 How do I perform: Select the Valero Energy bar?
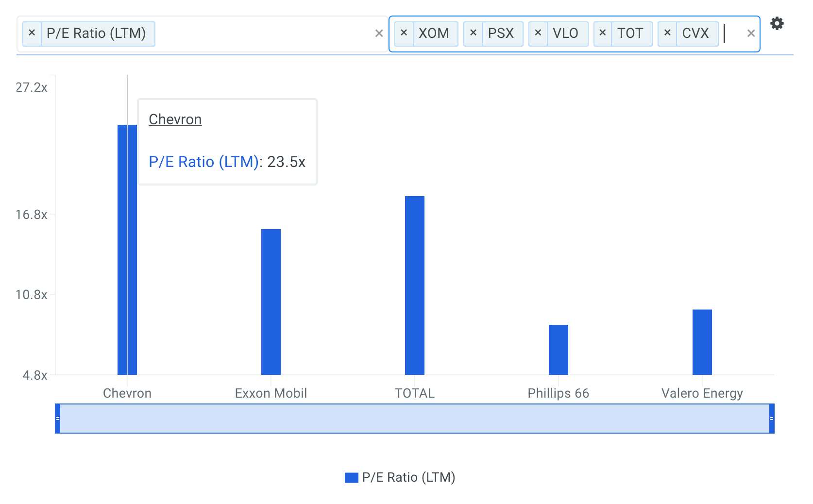coord(702,342)
